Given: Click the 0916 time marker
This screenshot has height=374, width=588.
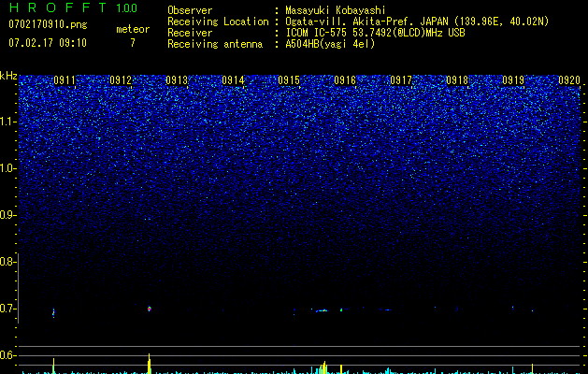Looking at the screenshot, I should 345,80.
